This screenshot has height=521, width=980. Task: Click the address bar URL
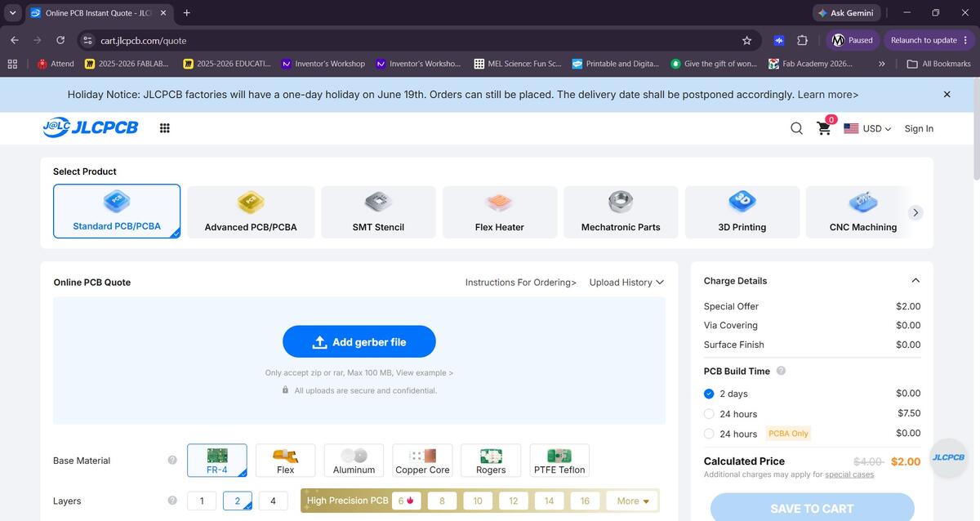tap(143, 40)
